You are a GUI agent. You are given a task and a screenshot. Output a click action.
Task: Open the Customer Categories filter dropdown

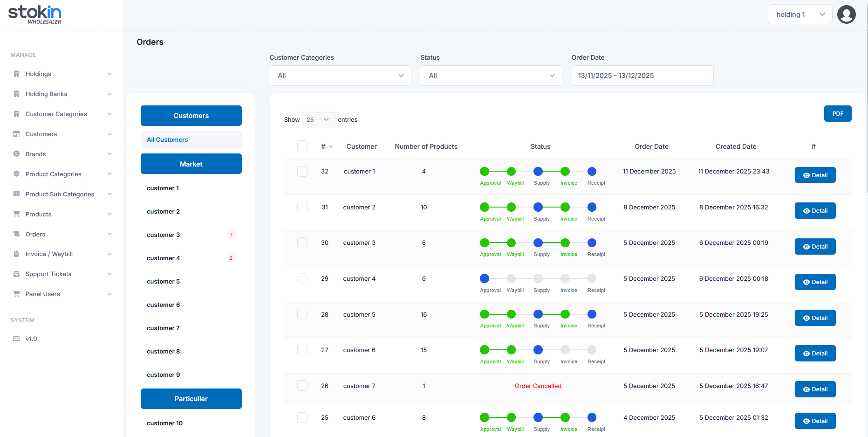pos(340,76)
